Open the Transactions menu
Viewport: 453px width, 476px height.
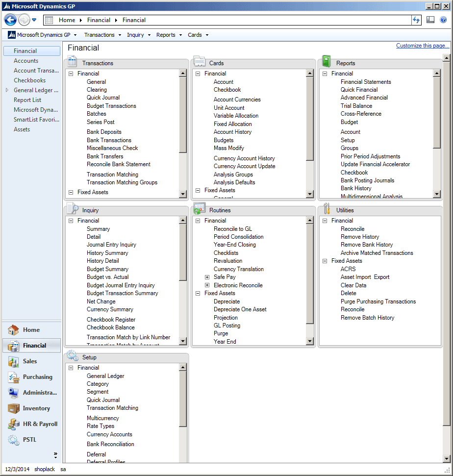click(102, 35)
